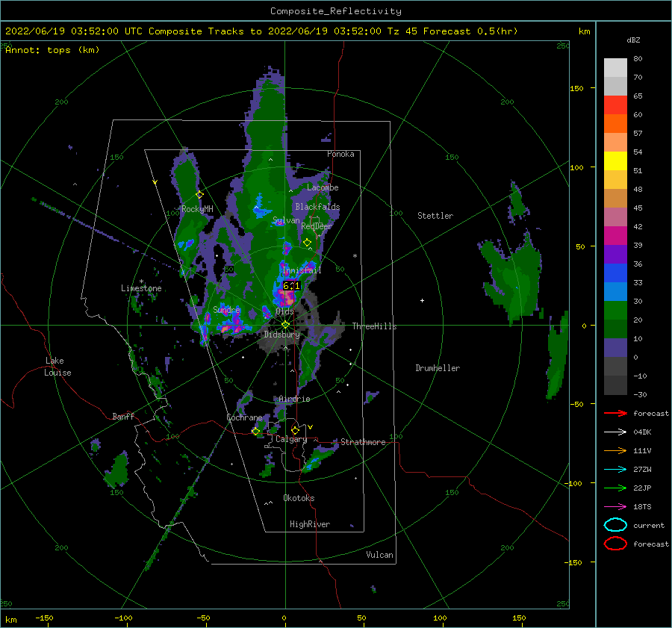Click the green 22JP arrow icon

tap(615, 488)
